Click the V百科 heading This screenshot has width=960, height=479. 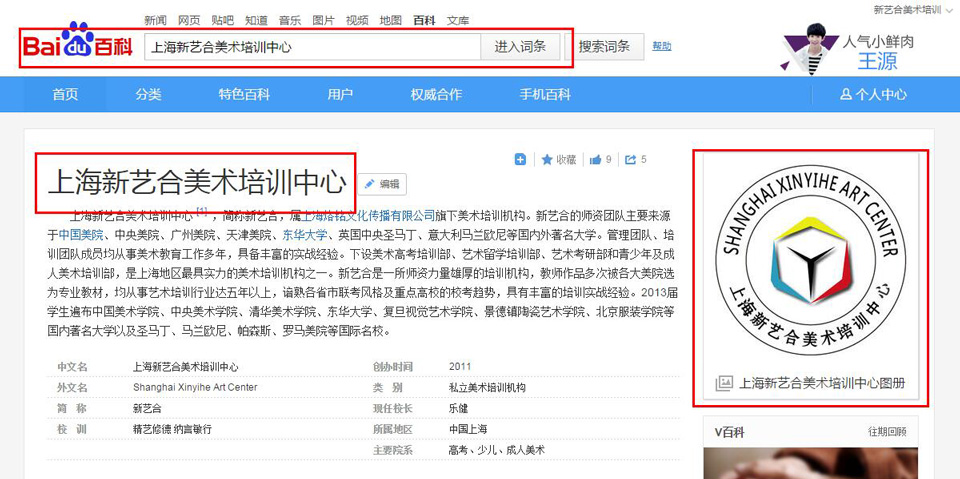pos(729,432)
